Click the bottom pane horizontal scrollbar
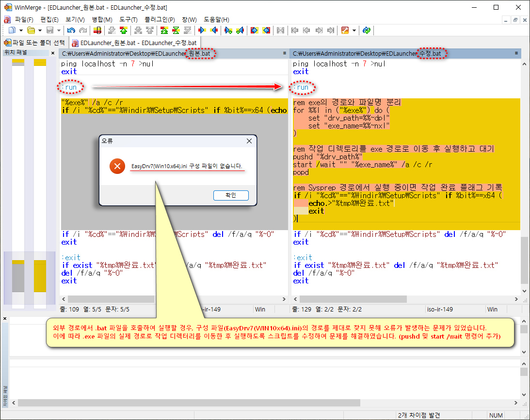 point(189,403)
